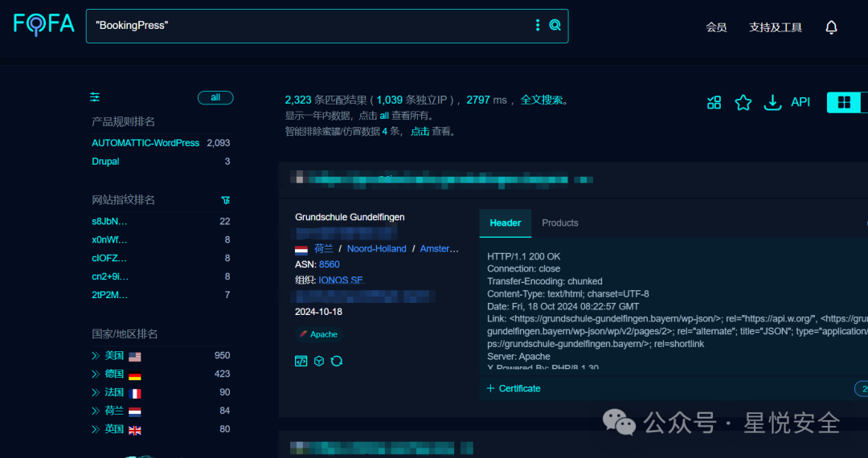868x458 pixels.
Task: Click the download results icon
Action: [772, 102]
